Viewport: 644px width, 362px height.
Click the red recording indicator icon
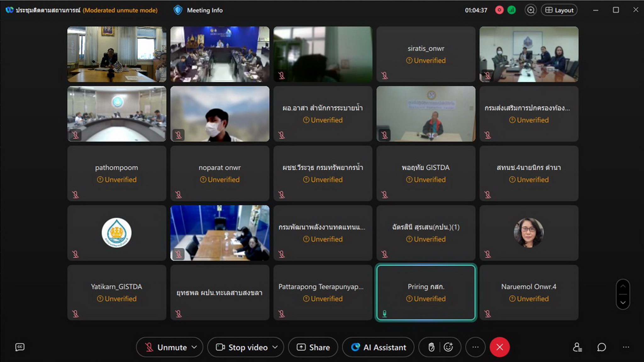pyautogui.click(x=499, y=10)
